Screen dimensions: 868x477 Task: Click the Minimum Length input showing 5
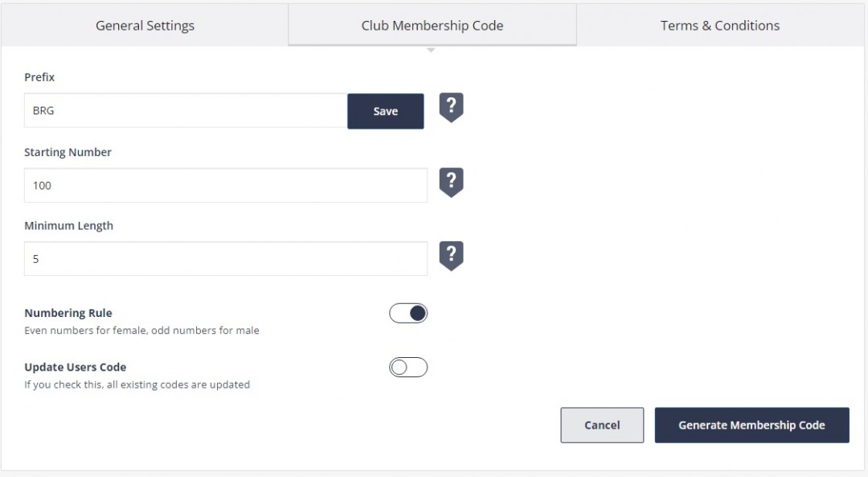(226, 259)
